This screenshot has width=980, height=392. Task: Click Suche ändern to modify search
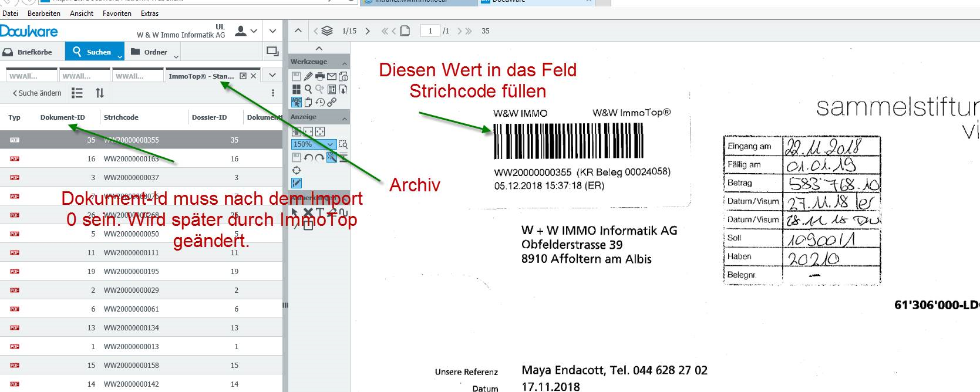tap(37, 93)
